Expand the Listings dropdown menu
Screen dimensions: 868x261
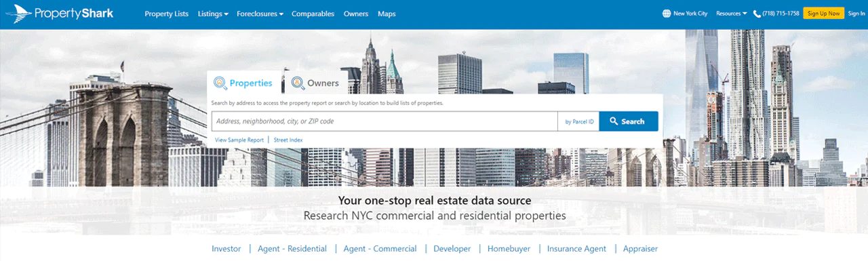click(x=213, y=14)
